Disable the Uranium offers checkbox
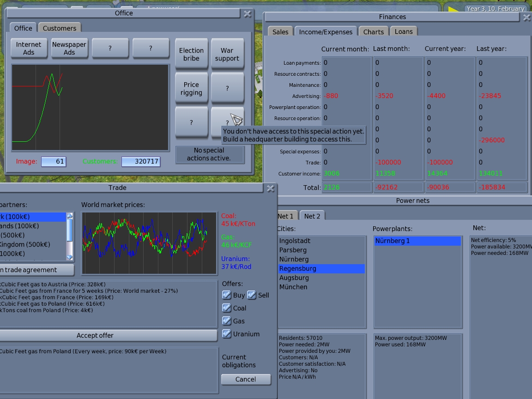 click(227, 334)
